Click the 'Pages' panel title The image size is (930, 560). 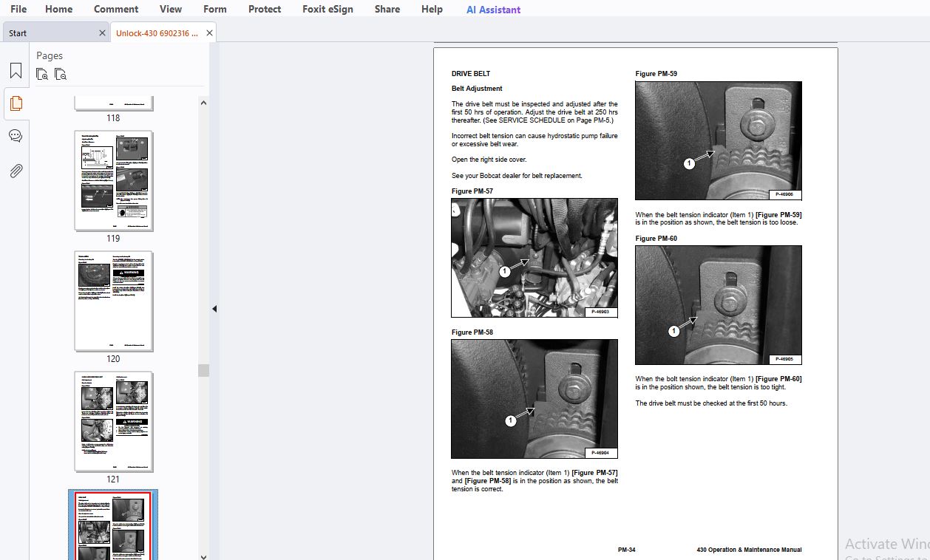[x=50, y=55]
